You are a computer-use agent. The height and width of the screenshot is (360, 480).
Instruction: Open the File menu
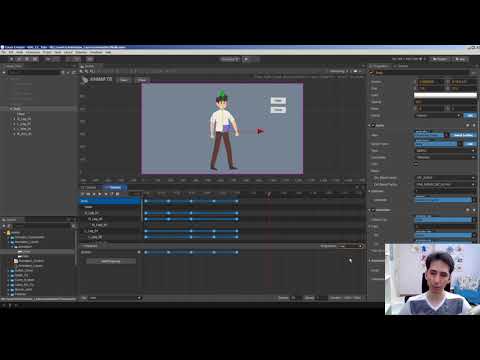coord(4,52)
